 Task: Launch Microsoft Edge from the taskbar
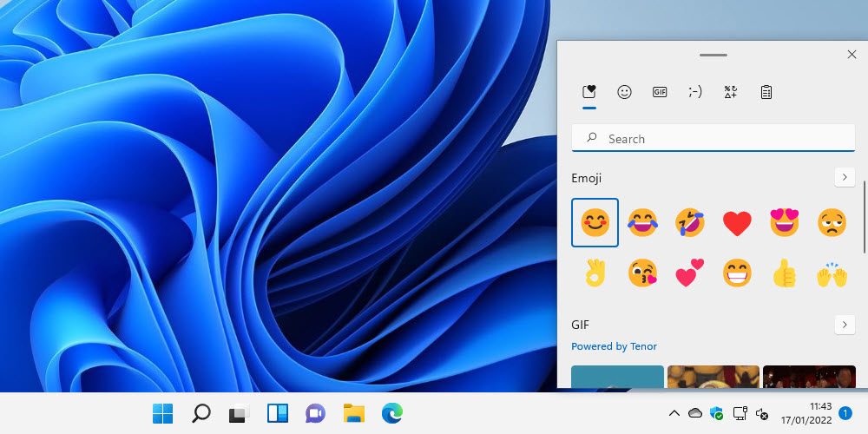click(392, 413)
